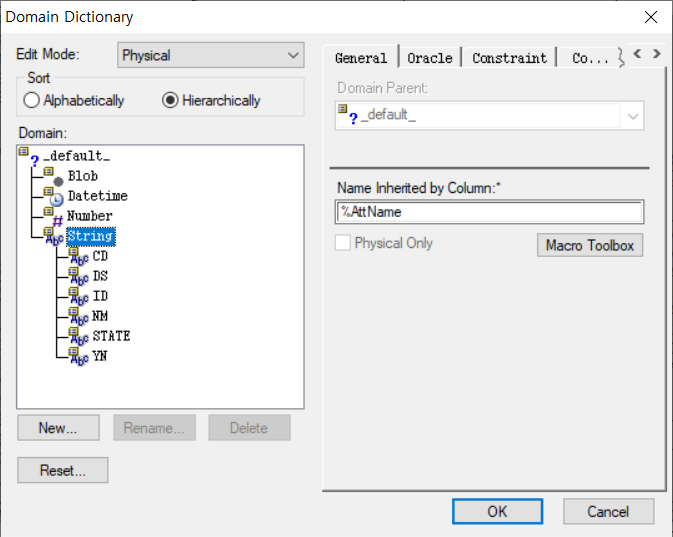Switch to the General tab
Image resolution: width=673 pixels, height=537 pixels.
pyautogui.click(x=361, y=58)
